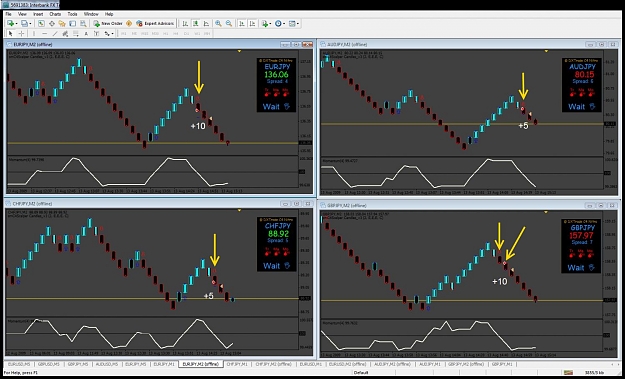Open the Window menu
The height and width of the screenshot is (379, 625).
[x=91, y=14]
